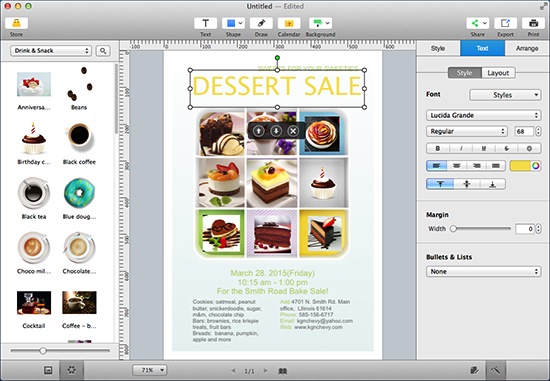Open the Share dropdown
Screen dimensions: 550x381
click(x=477, y=24)
